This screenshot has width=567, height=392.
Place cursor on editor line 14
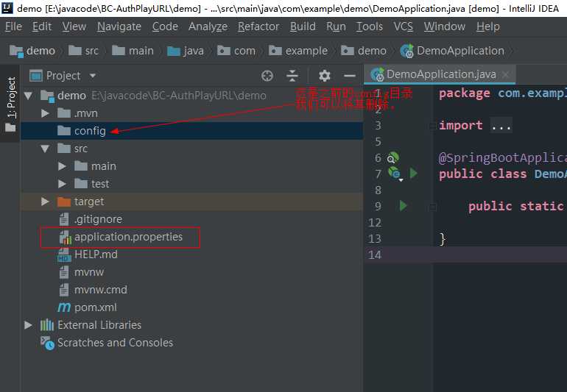(499, 255)
